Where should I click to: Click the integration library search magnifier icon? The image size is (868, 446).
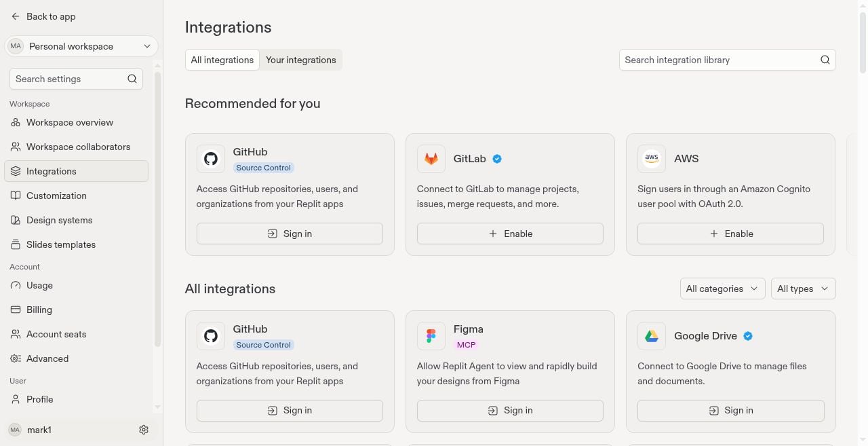point(825,60)
